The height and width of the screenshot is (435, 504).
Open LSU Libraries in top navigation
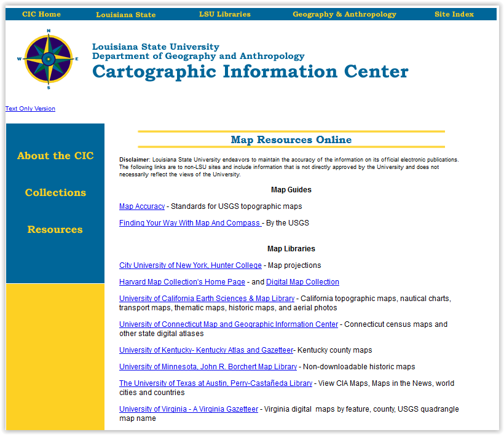[x=225, y=14]
